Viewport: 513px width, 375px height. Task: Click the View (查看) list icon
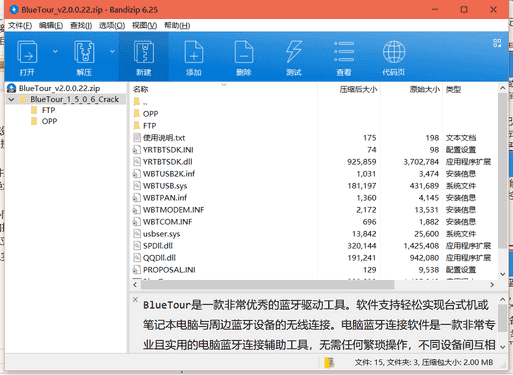(x=344, y=52)
